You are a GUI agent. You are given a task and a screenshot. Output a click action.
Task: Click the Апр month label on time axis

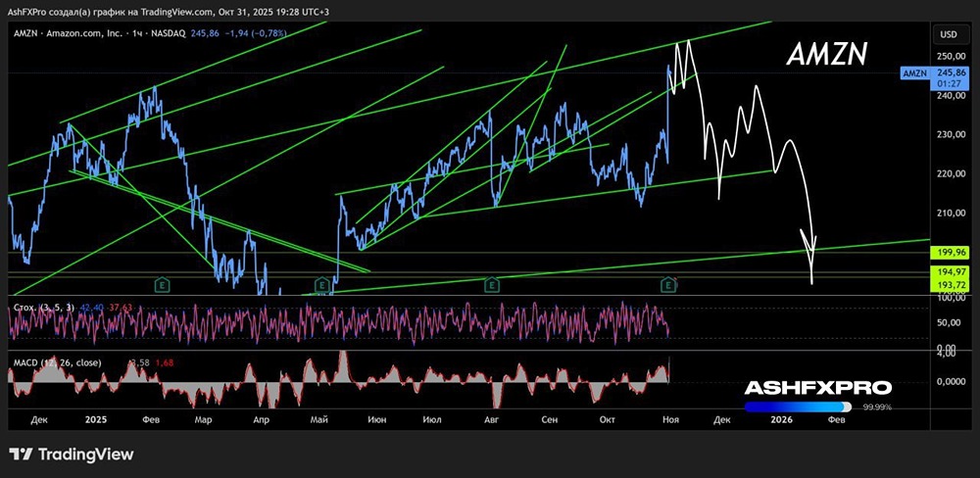tap(261, 420)
